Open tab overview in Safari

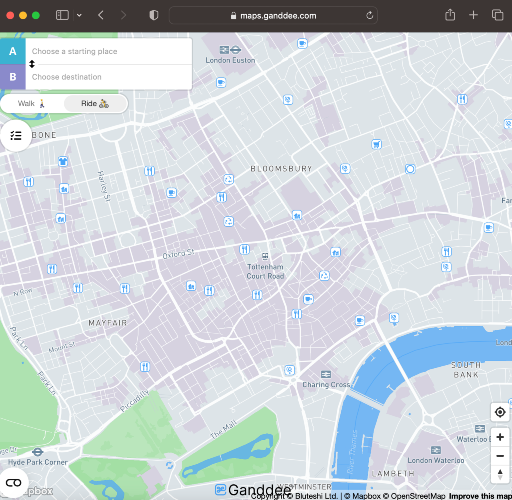coord(497,15)
